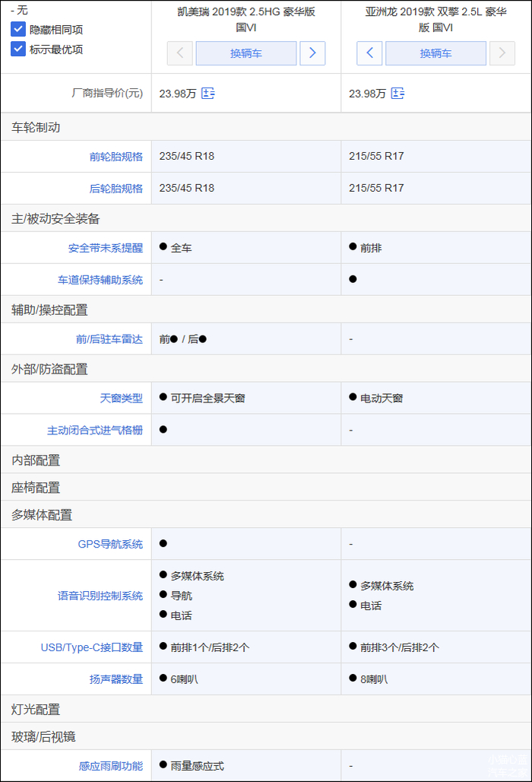
Task: Uncheck the 隐藏相同项 checkbox
Action: click(x=18, y=30)
